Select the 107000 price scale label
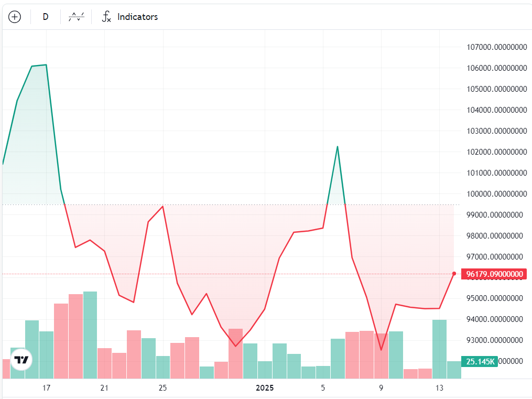The image size is (532, 399). point(496,47)
